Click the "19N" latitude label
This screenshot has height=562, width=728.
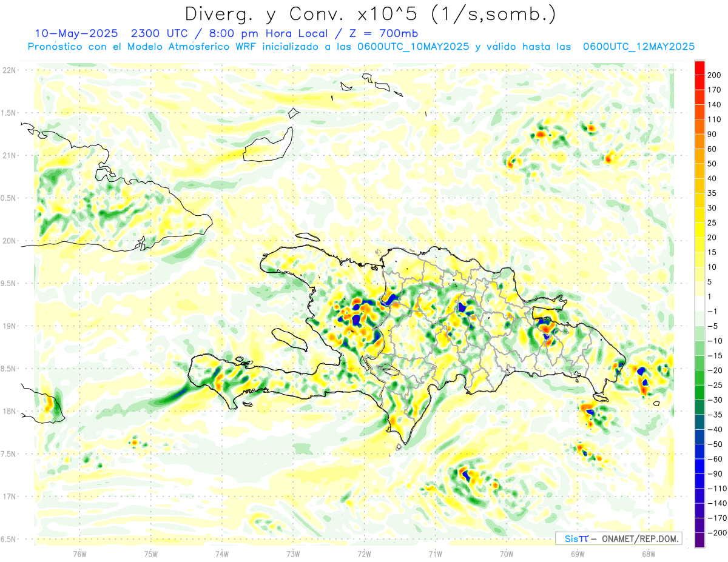point(9,326)
